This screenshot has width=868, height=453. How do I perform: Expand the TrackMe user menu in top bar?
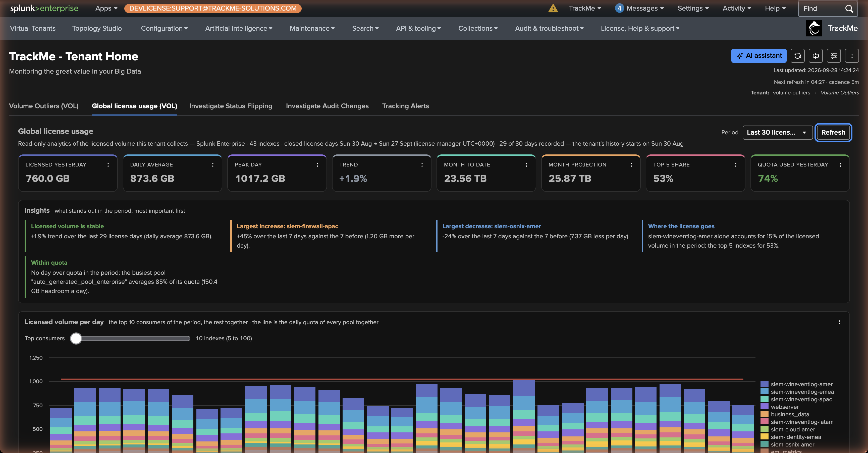click(585, 9)
